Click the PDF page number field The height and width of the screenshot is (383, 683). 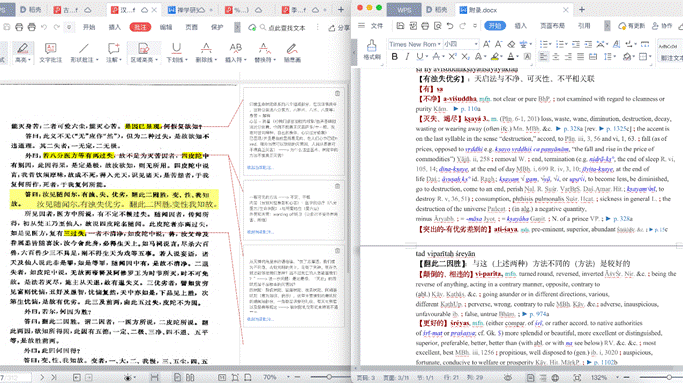(x=15, y=377)
